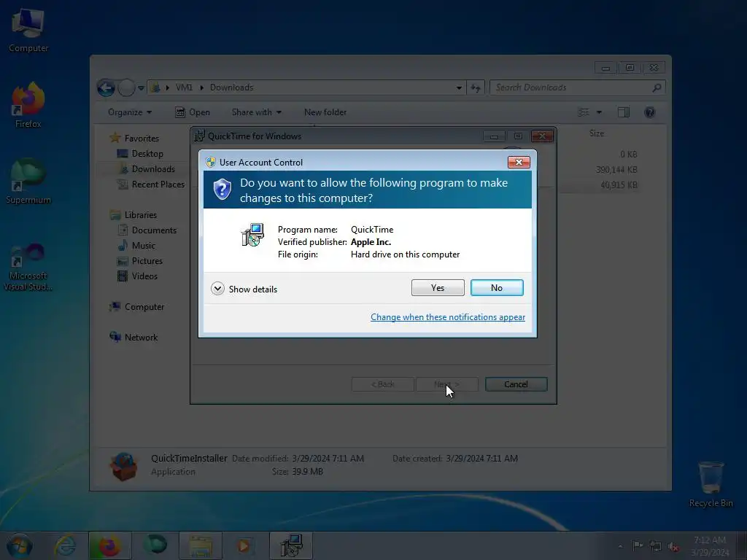
Task: Click Cancel in QuickTime for Windows installer
Action: [516, 384]
